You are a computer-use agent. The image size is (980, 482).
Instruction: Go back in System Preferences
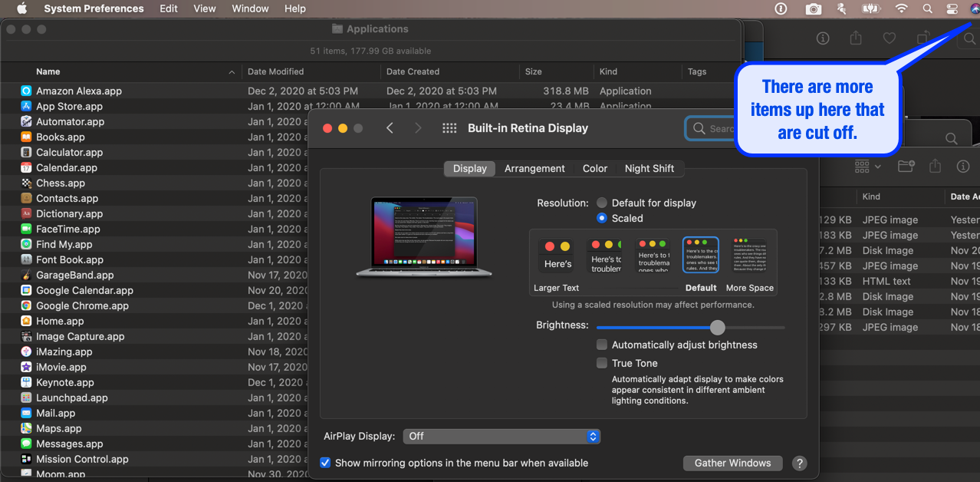pyautogui.click(x=390, y=128)
